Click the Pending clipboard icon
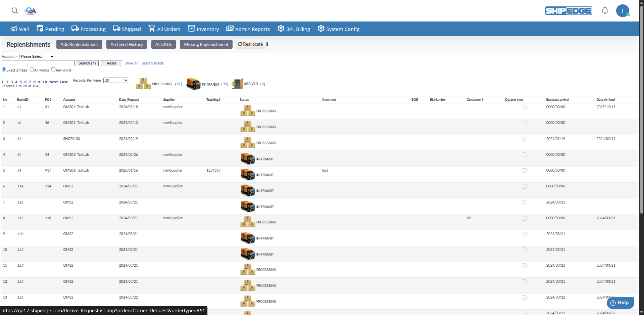 pos(40,28)
